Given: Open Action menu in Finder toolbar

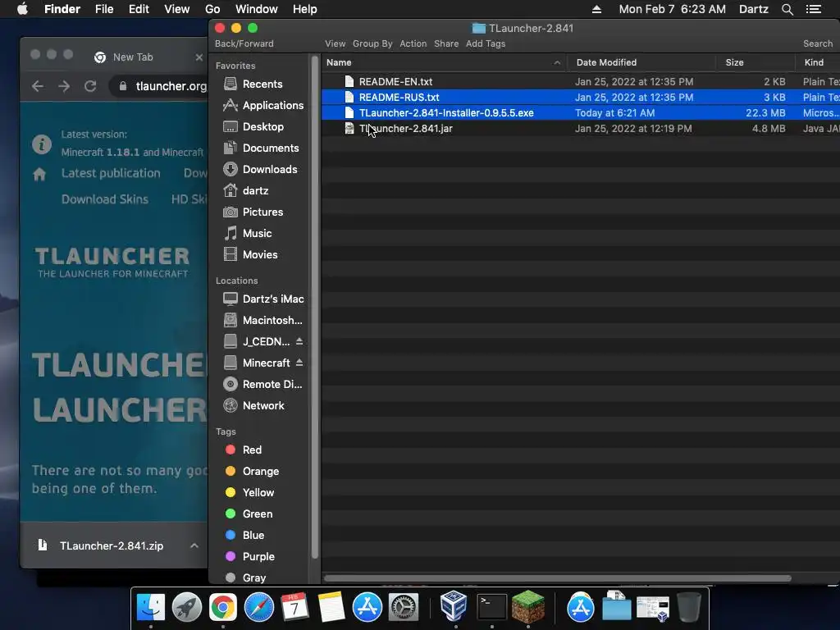Looking at the screenshot, I should (413, 44).
